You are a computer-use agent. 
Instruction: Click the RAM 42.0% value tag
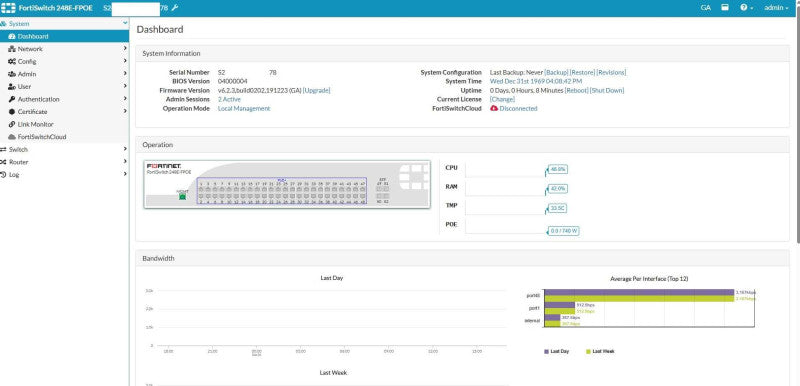(x=558, y=189)
